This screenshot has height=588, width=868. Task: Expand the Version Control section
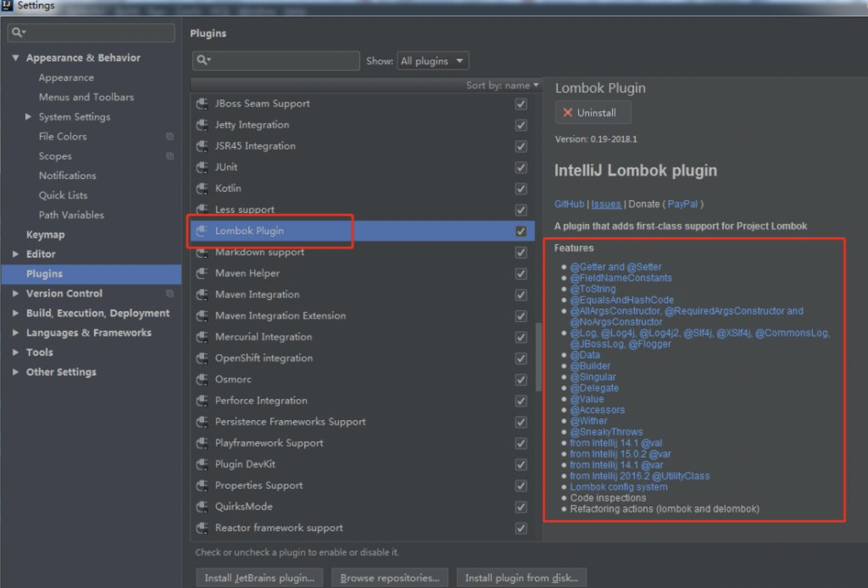pos(15,293)
